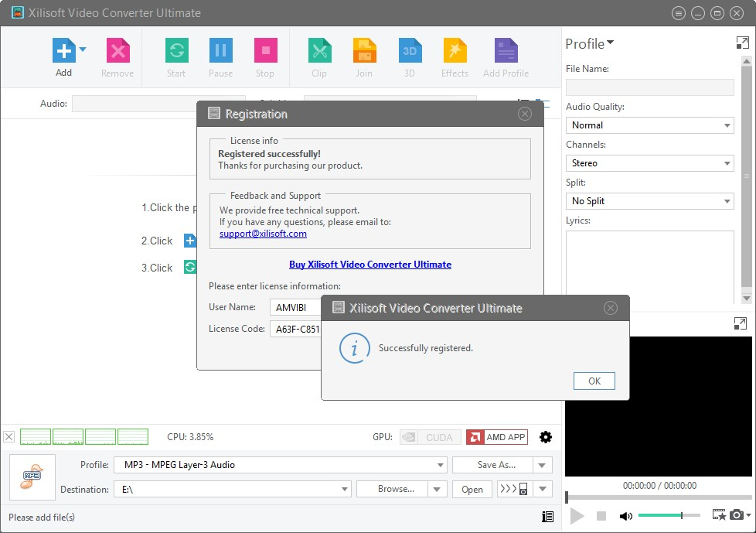
Task: Click Buy Xilisoft Video Converter Ultimate link
Action: [370, 265]
